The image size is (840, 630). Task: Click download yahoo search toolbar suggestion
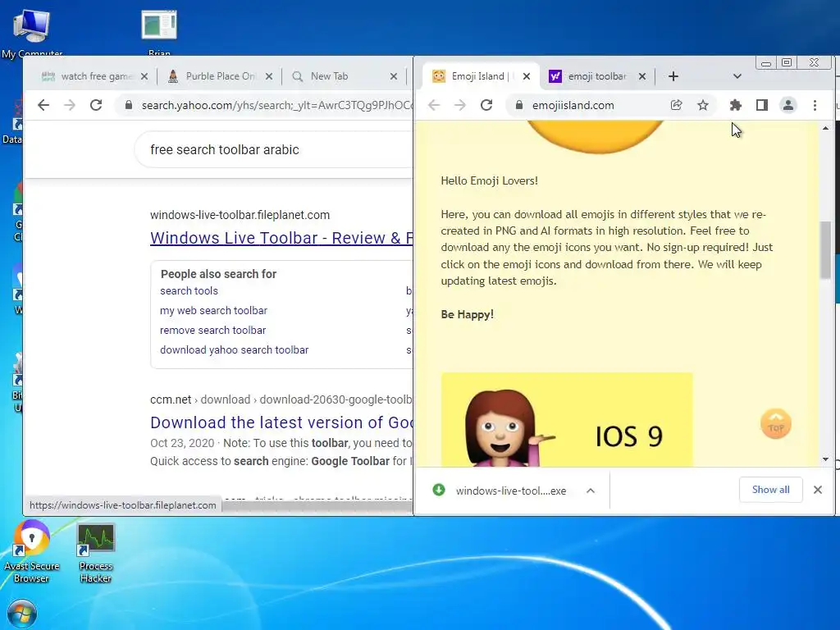coord(234,350)
